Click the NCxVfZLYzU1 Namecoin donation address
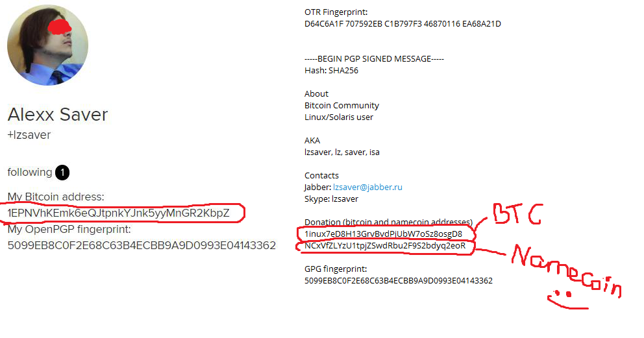Screen dimensions: 644x338 tap(385, 246)
